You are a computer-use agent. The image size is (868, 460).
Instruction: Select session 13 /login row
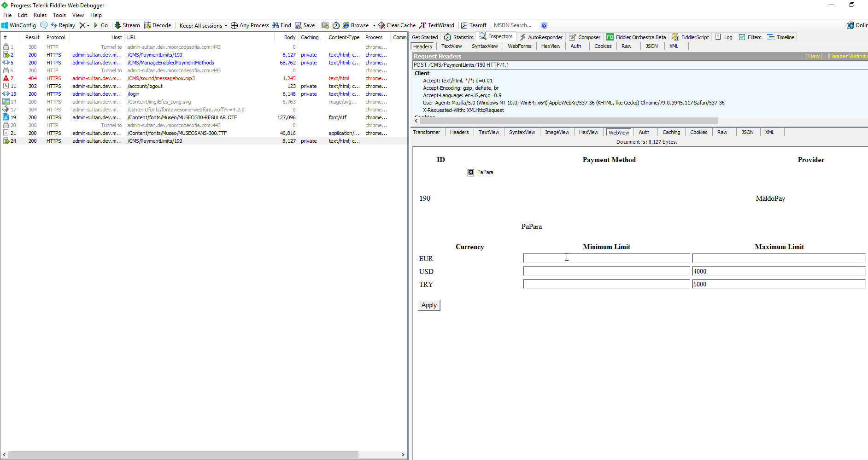(204, 94)
